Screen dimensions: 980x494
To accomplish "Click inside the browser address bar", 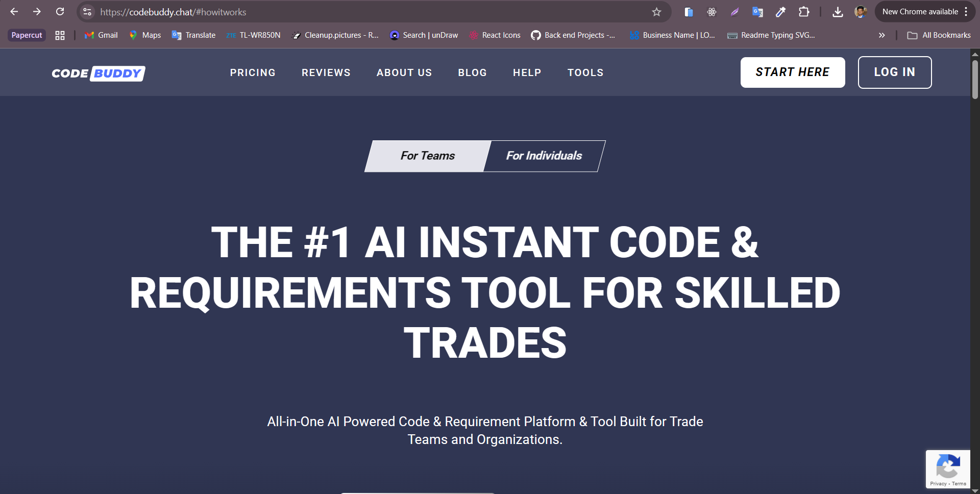I will [x=306, y=12].
